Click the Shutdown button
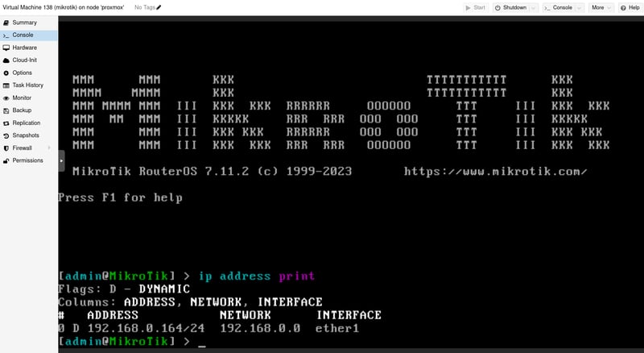Image resolution: width=644 pixels, height=353 pixels. click(511, 8)
